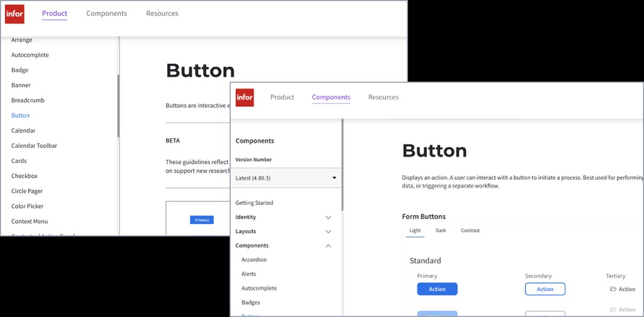
Task: Click the blue Primary sample button in the back window
Action: pyautogui.click(x=202, y=220)
